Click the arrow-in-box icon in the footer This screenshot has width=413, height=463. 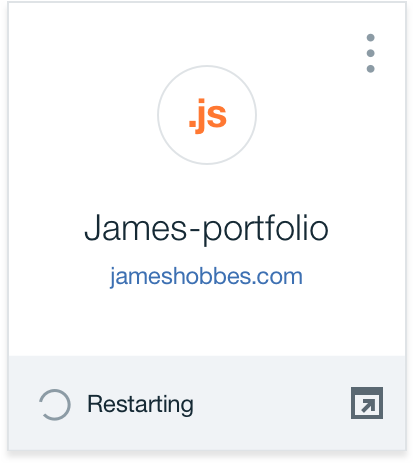coord(367,403)
